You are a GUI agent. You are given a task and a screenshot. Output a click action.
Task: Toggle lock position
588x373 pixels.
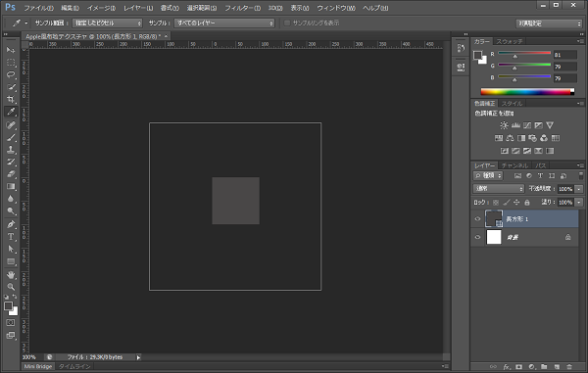point(516,203)
